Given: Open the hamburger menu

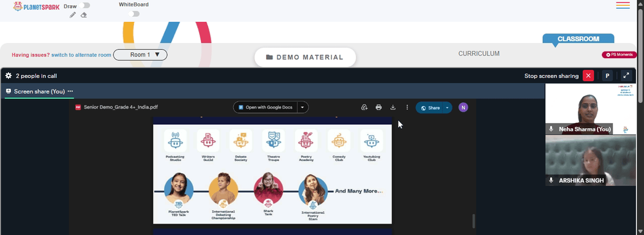Looking at the screenshot, I should [x=623, y=5].
